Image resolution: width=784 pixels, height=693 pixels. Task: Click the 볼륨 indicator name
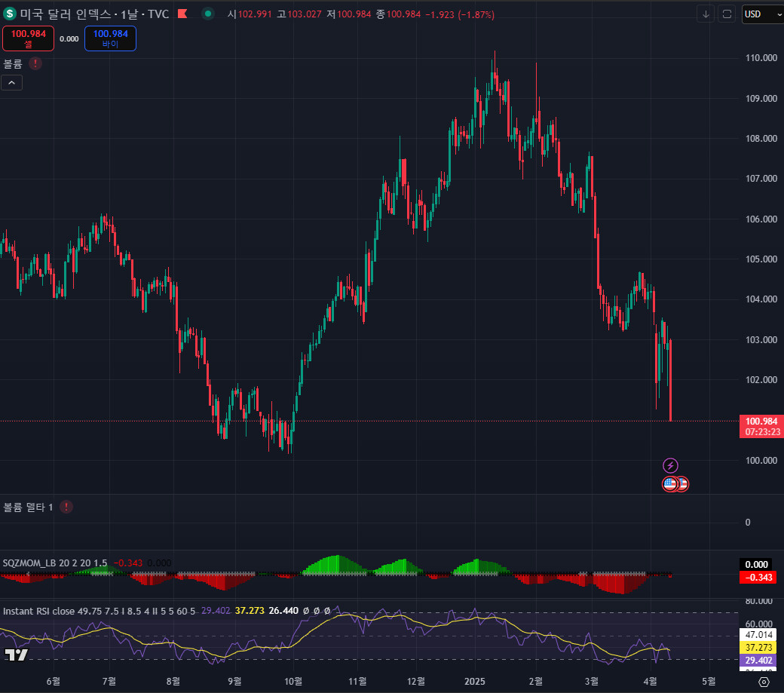[13, 63]
